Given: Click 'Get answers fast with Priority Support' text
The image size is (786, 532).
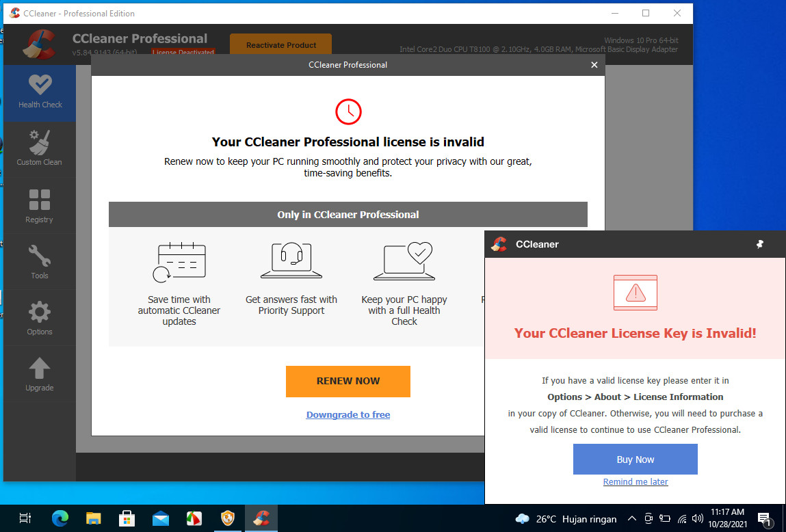Looking at the screenshot, I should click(291, 305).
